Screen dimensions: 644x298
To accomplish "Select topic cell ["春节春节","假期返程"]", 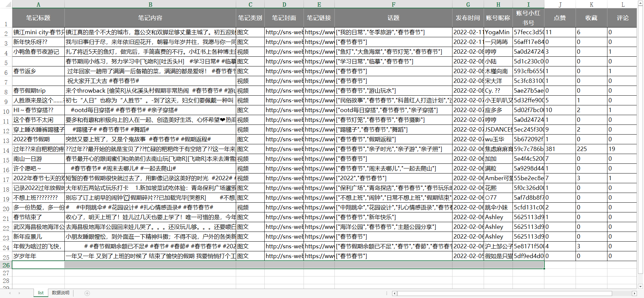I will tap(393, 139).
